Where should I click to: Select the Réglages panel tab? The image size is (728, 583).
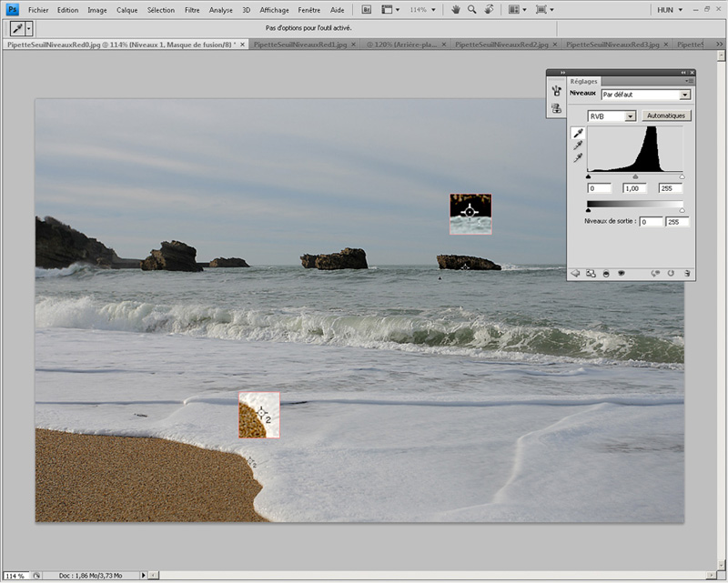click(583, 81)
